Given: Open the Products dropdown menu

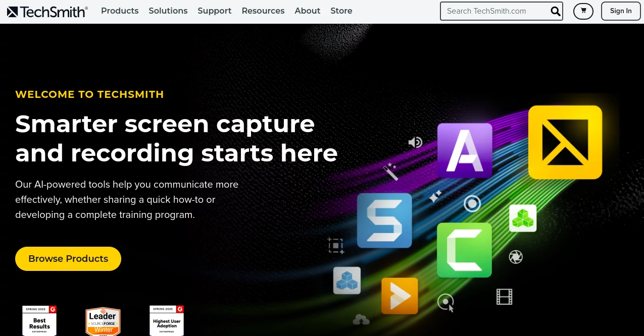Looking at the screenshot, I should (120, 11).
